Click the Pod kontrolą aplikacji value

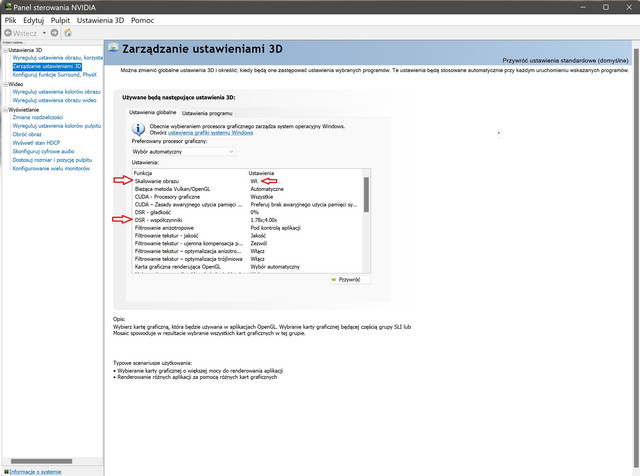pyautogui.click(x=276, y=228)
